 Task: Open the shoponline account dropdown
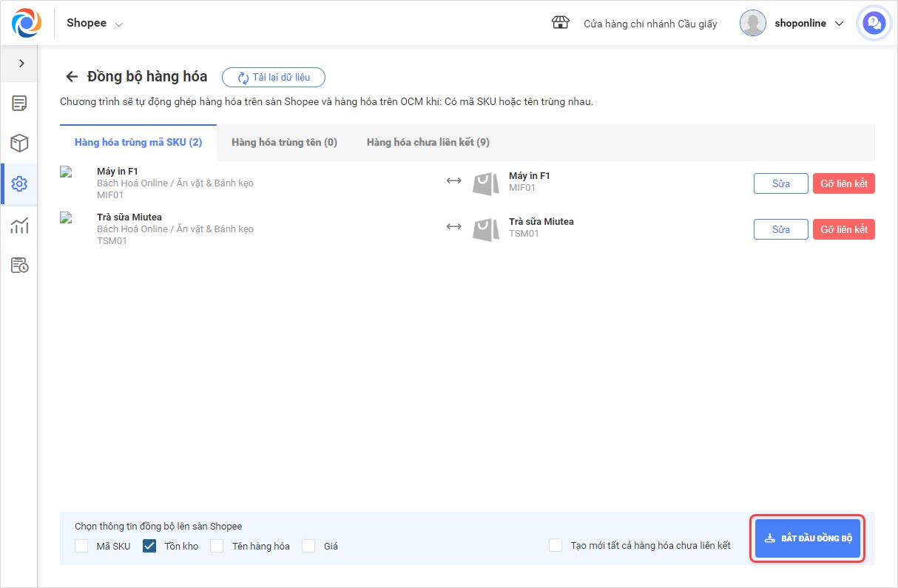(x=809, y=23)
